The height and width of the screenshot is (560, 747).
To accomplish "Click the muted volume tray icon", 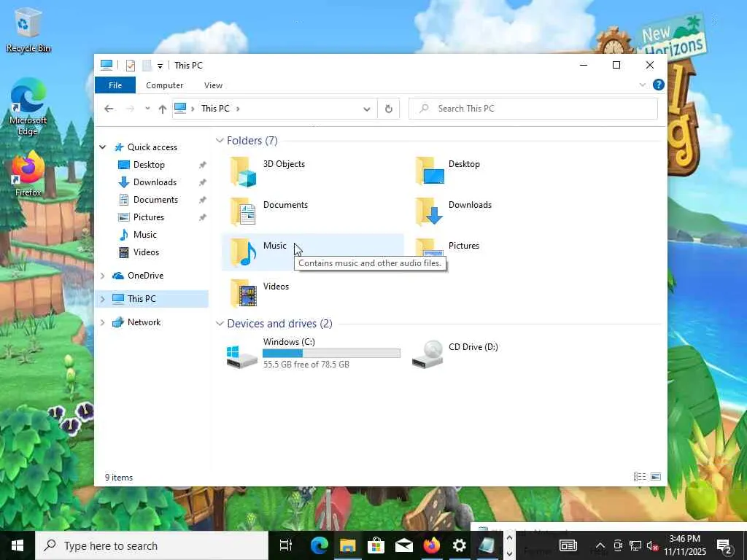I will click(x=652, y=545).
